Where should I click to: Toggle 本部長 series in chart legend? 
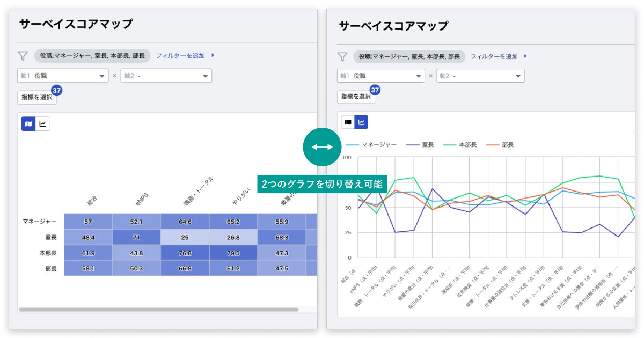(x=460, y=145)
